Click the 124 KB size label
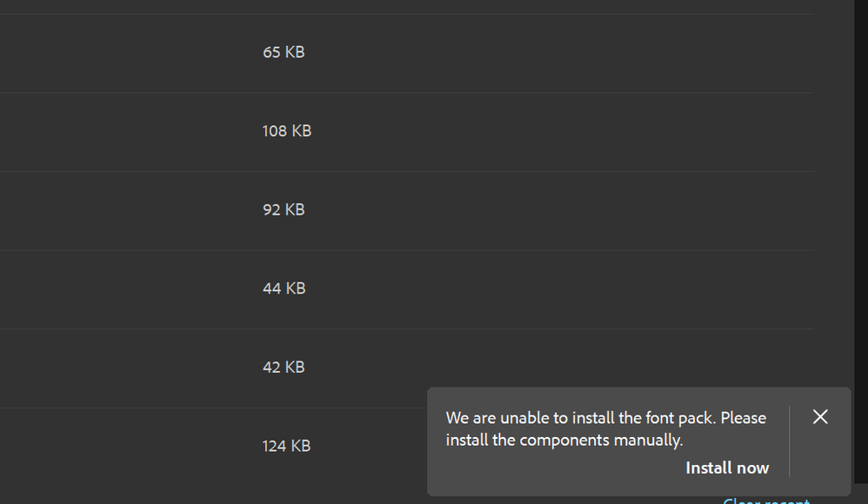This screenshot has width=868, height=504. (x=286, y=446)
